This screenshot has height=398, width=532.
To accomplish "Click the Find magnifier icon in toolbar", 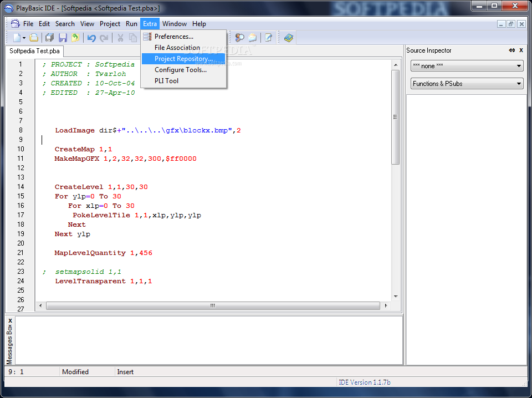I will [x=240, y=38].
